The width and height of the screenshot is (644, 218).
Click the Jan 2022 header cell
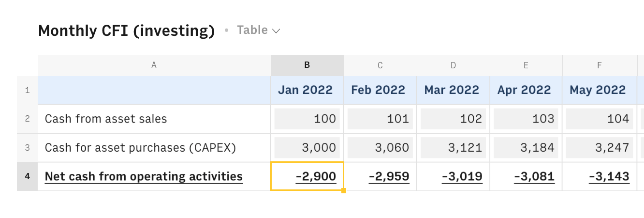point(307,90)
